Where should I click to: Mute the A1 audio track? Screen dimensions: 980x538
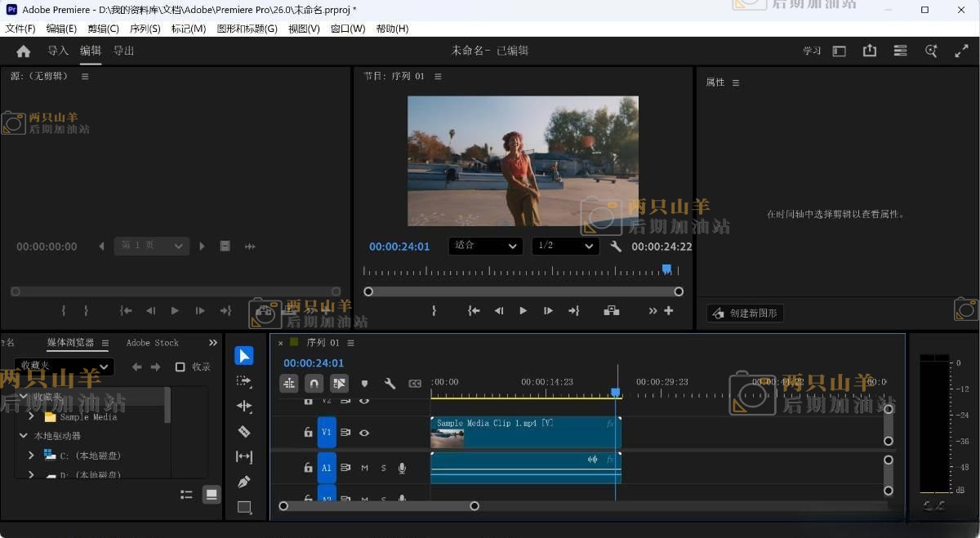click(x=364, y=468)
